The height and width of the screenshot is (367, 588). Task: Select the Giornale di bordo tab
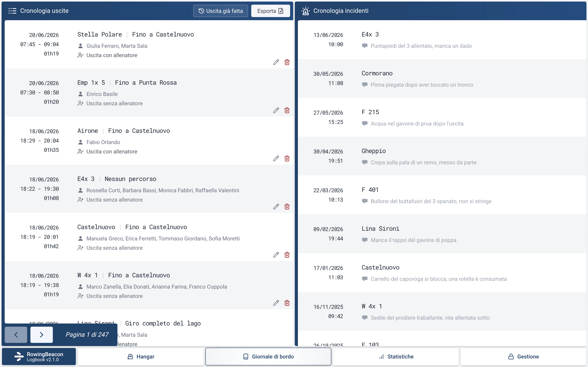(268, 357)
